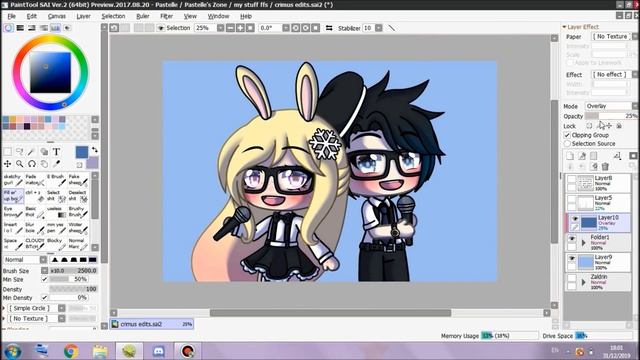Open the brush blending mode Normal dropdown
The width and height of the screenshot is (640, 360).
pos(24,260)
